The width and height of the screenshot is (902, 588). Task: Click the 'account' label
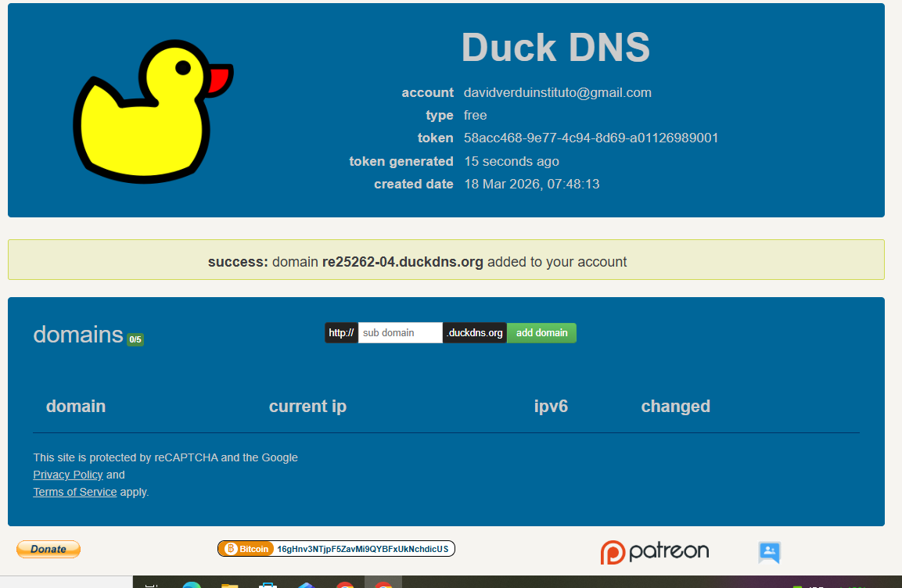pyautogui.click(x=427, y=92)
